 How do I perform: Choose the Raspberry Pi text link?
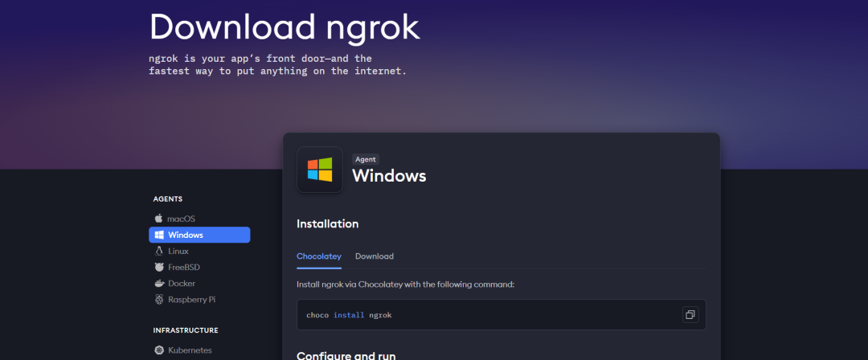click(191, 300)
